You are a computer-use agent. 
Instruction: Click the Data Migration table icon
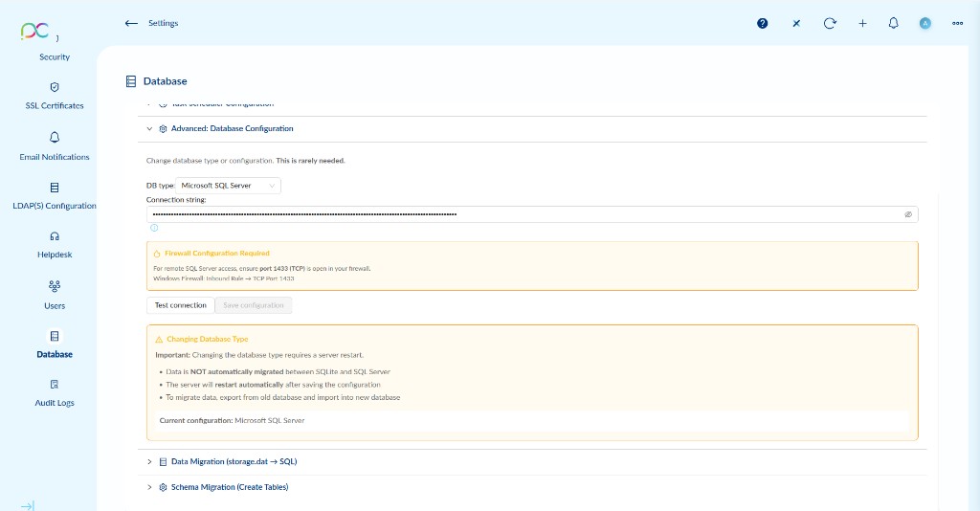pyautogui.click(x=163, y=461)
